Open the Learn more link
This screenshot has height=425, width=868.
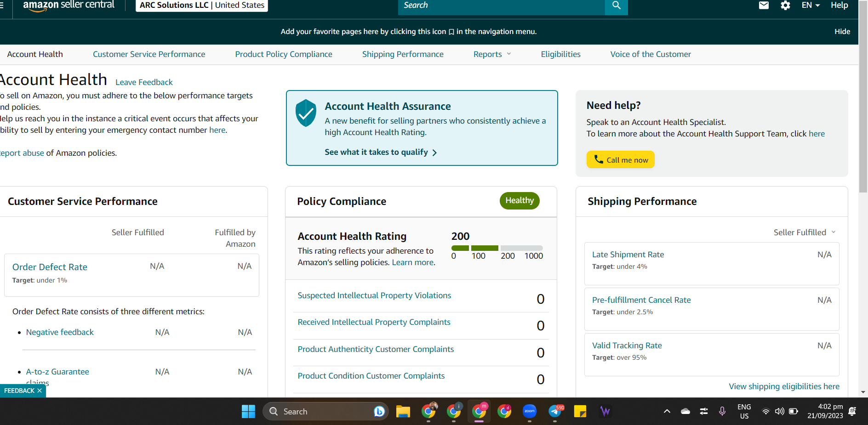[x=412, y=262]
